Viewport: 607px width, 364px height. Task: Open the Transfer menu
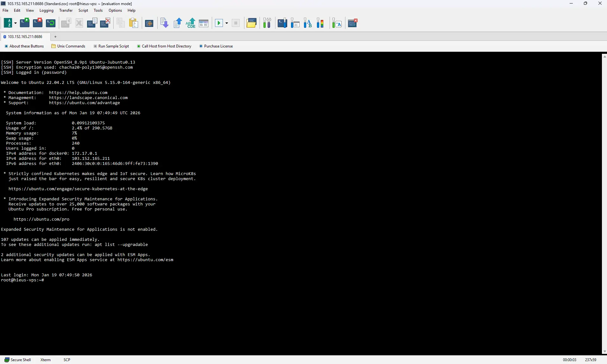tap(66, 10)
